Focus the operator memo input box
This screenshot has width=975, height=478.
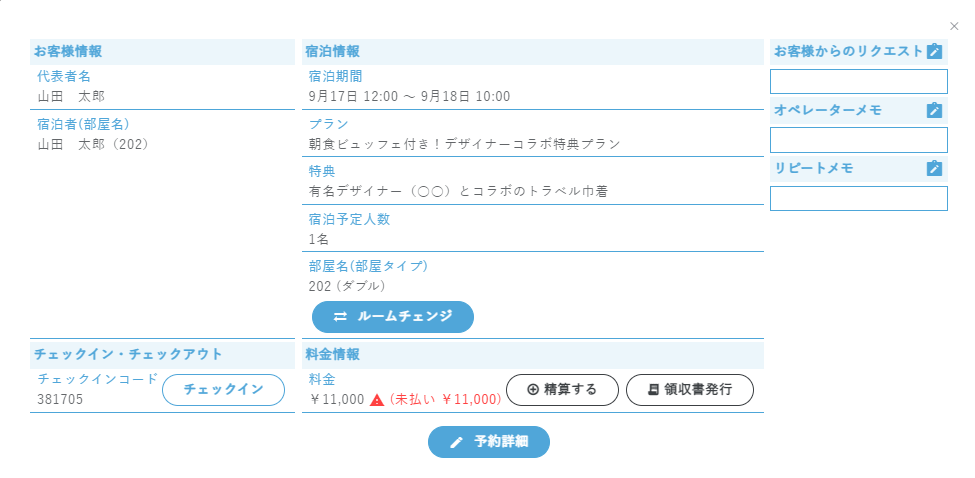tap(858, 140)
